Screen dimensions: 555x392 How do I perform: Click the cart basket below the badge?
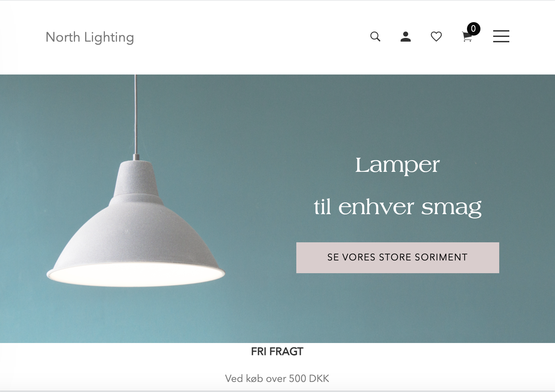click(x=467, y=38)
